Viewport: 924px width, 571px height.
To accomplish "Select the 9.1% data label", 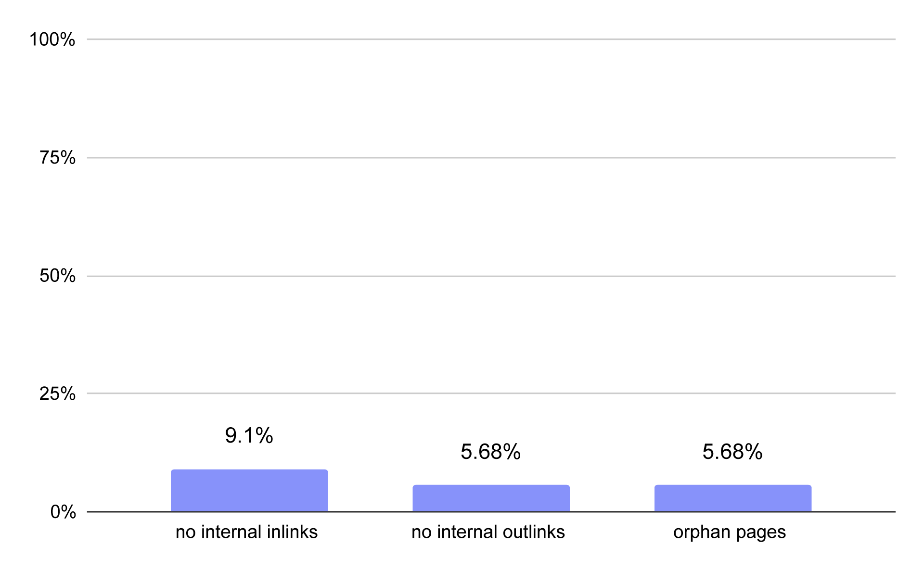I will (x=249, y=436).
